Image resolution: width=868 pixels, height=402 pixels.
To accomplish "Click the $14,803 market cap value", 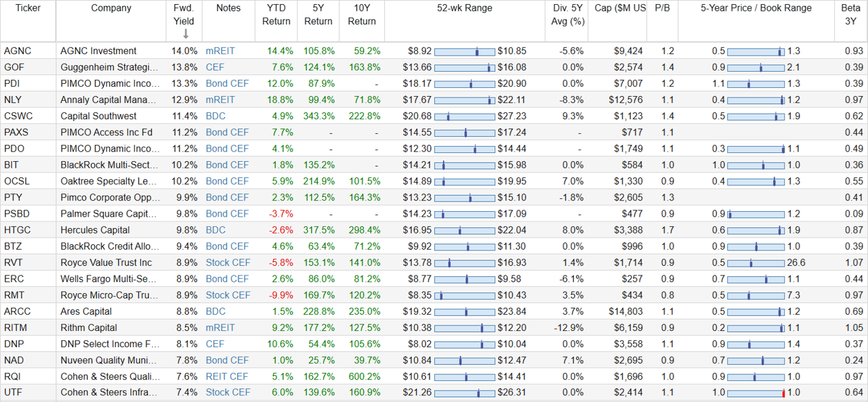I will coord(625,311).
